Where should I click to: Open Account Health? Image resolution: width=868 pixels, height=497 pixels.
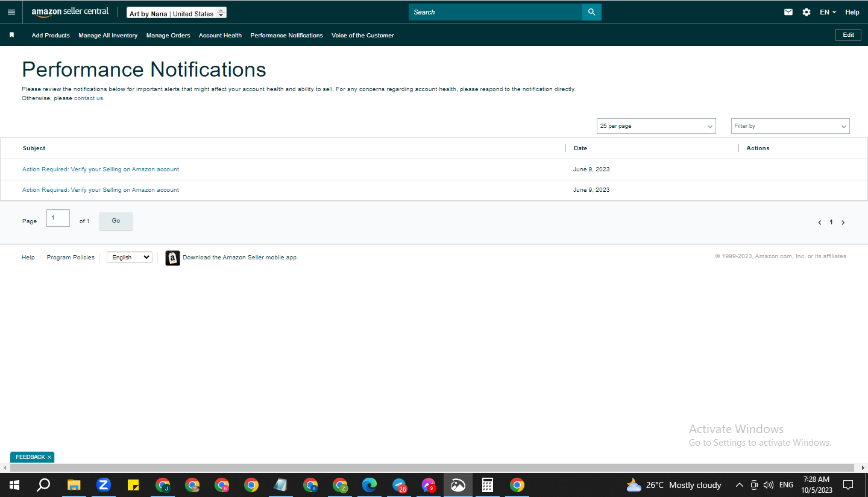point(220,36)
